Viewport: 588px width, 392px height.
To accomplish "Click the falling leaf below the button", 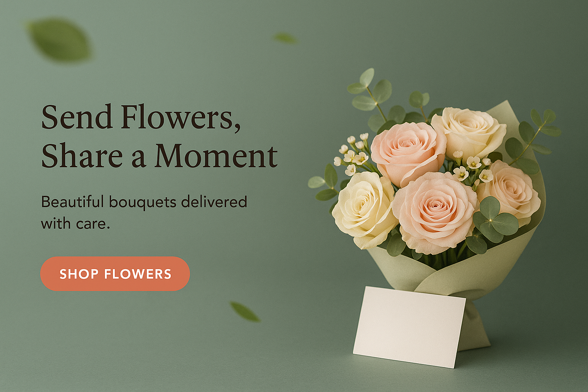I will [x=245, y=312].
